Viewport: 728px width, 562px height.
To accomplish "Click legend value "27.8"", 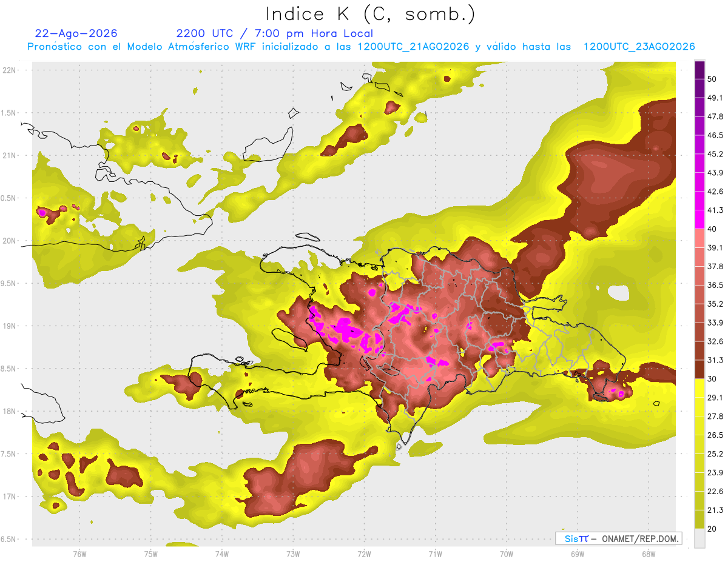I will [715, 416].
